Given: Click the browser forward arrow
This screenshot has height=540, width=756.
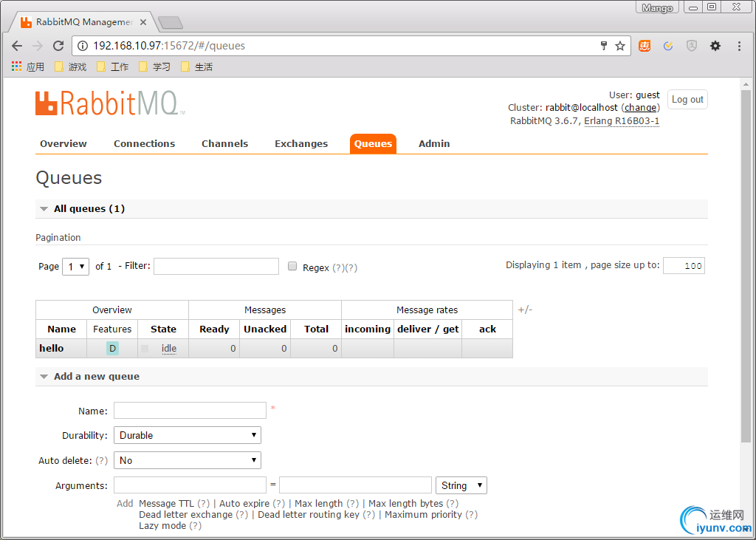Looking at the screenshot, I should [38, 46].
